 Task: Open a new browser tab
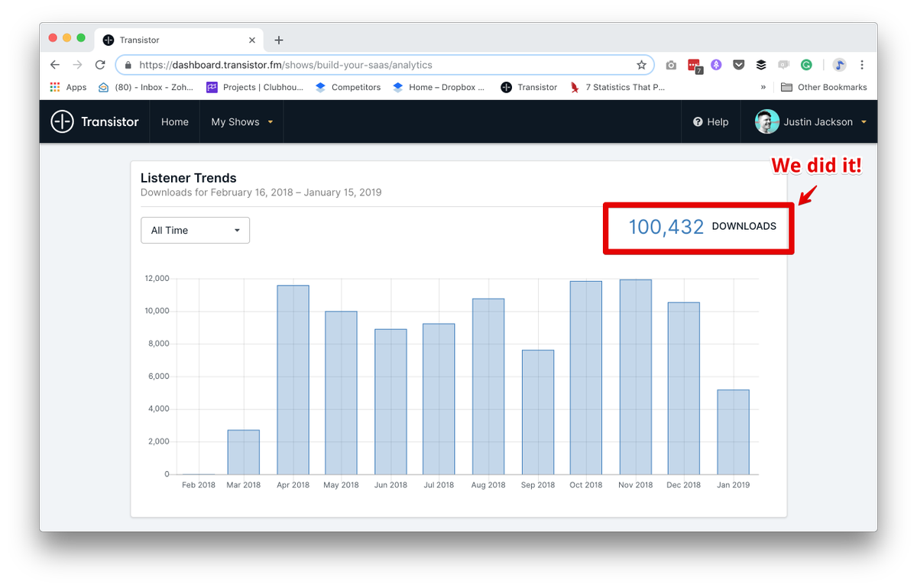278,40
